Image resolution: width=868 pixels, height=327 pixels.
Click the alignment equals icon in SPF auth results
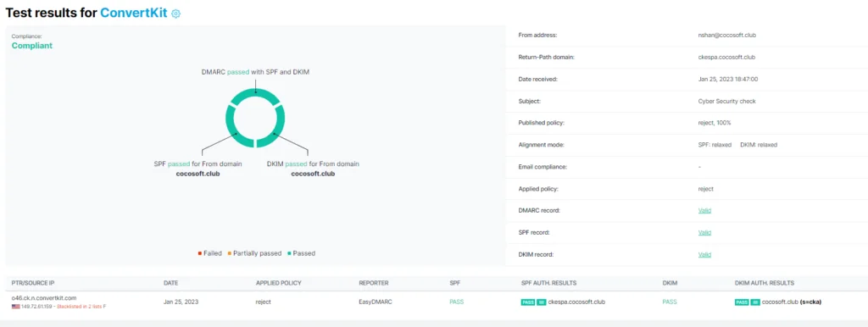pos(542,302)
